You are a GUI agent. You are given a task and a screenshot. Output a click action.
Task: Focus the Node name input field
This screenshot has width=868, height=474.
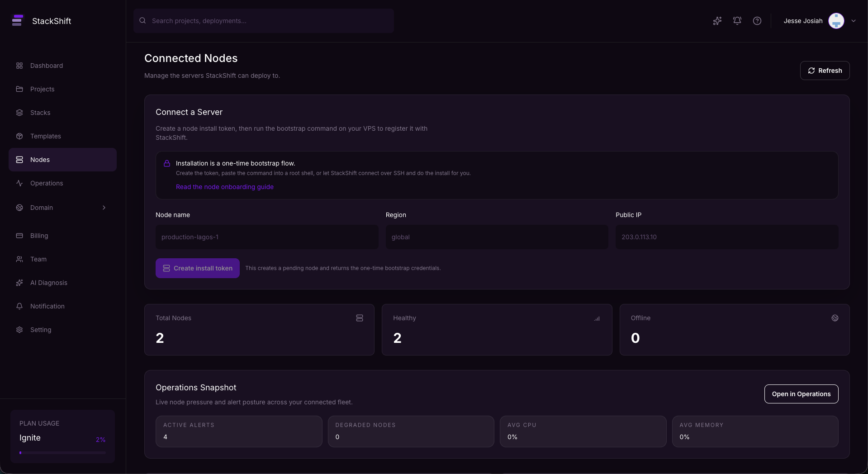[x=267, y=237]
